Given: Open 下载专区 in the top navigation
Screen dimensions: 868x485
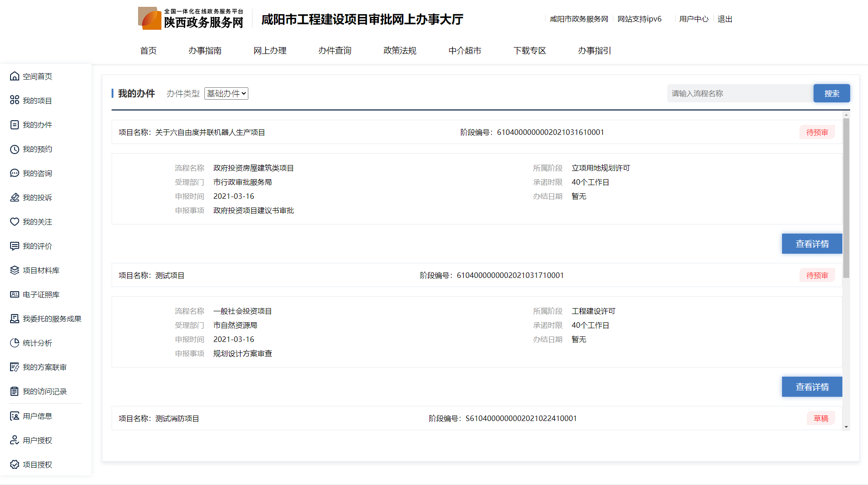Looking at the screenshot, I should (x=530, y=51).
